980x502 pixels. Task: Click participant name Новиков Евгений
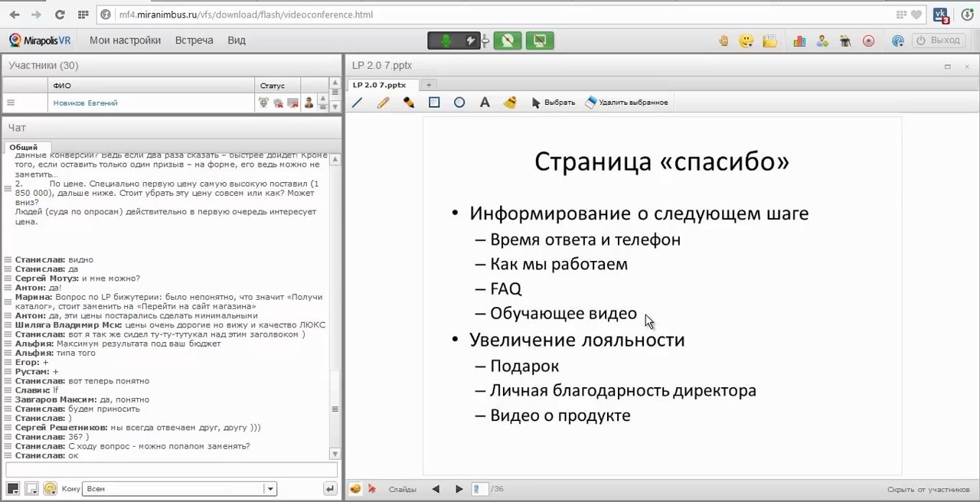click(x=85, y=103)
